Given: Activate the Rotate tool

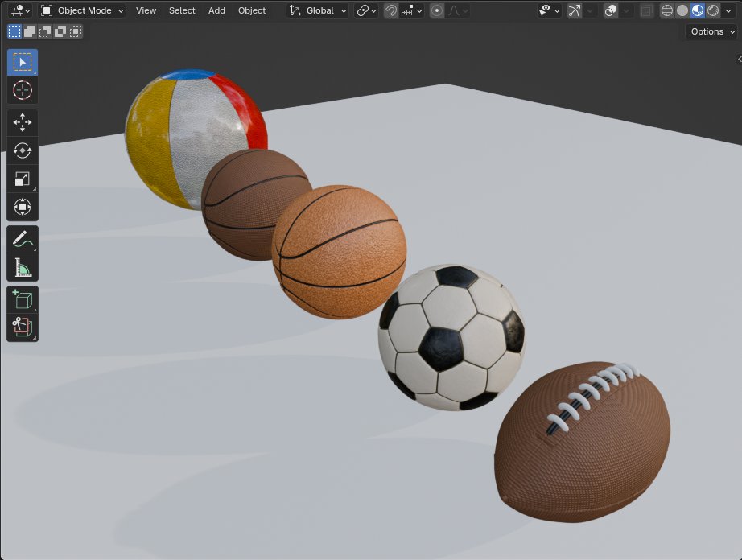Looking at the screenshot, I should click(x=23, y=151).
